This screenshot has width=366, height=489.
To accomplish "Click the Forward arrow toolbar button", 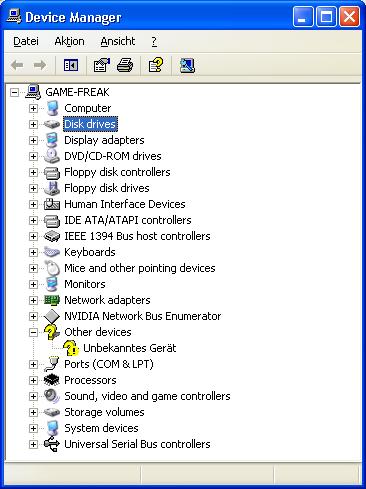I will pos(40,65).
